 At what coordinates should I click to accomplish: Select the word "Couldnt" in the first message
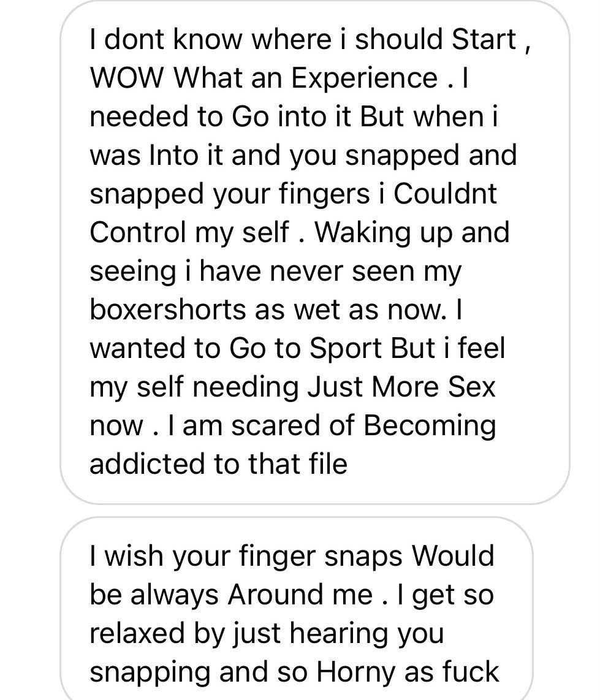click(445, 194)
